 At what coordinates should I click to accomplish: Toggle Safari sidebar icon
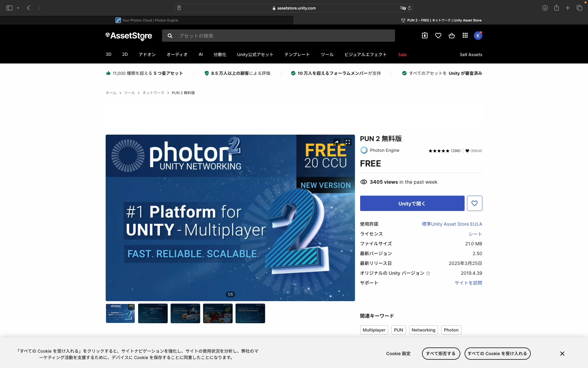point(9,8)
